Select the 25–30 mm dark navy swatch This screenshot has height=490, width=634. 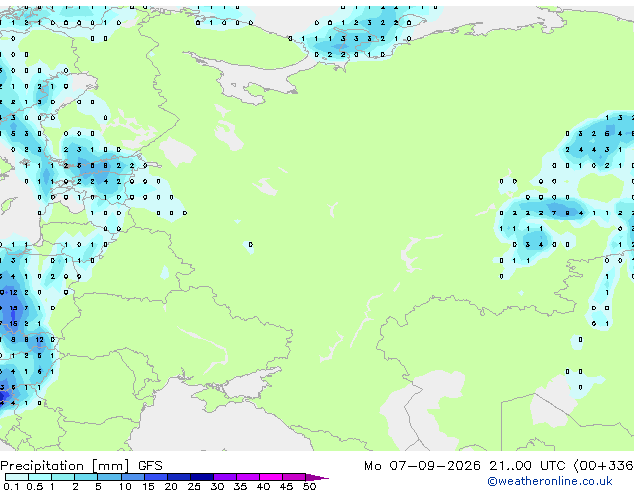pyautogui.click(x=201, y=477)
